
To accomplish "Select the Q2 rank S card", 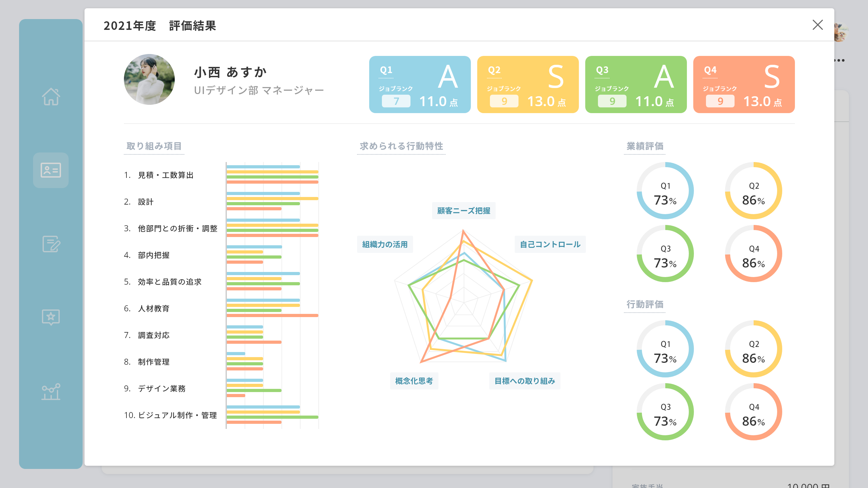I will (x=527, y=85).
